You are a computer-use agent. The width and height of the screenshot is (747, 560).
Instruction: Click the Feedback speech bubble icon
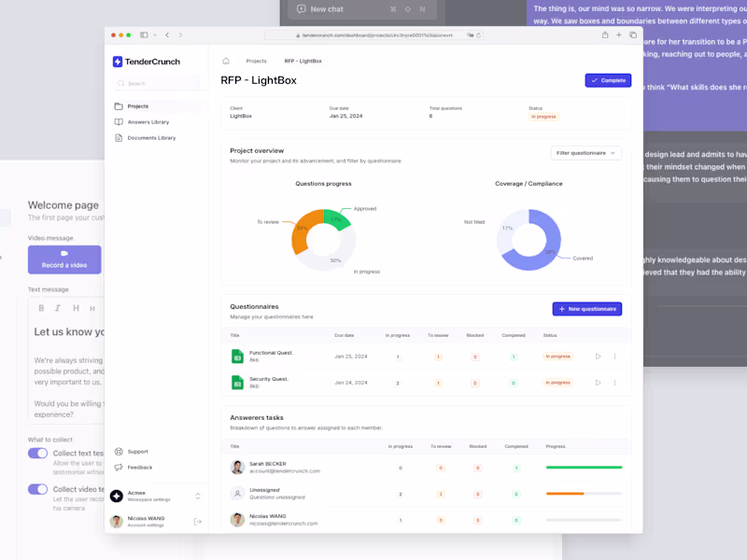pos(118,467)
